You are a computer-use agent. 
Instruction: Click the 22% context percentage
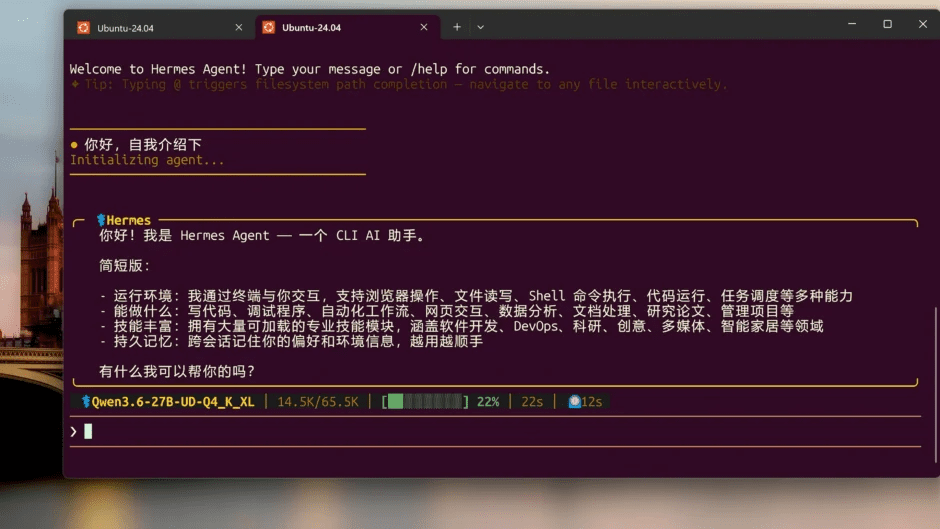(x=488, y=401)
